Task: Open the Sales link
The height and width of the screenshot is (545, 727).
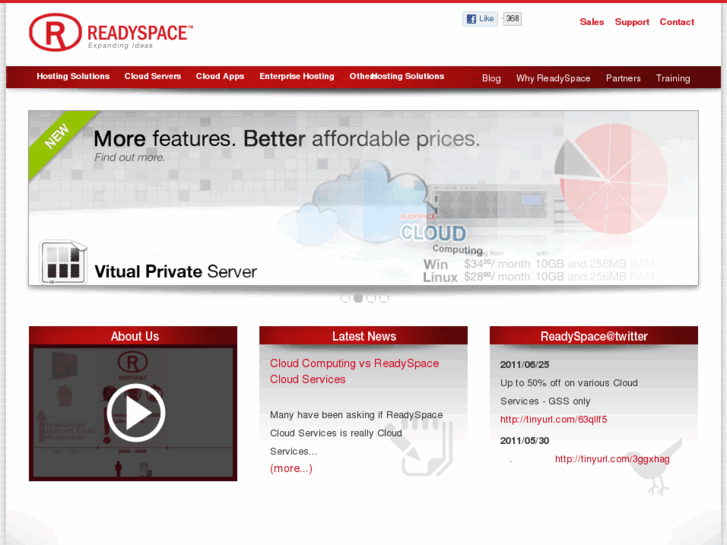Action: [592, 22]
